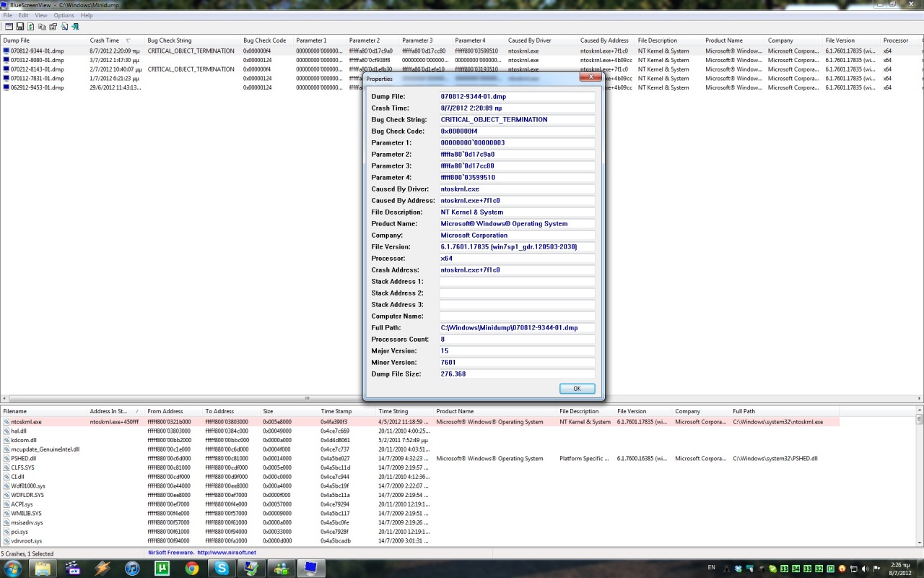Screen dimensions: 924x578
Task: Open uTorrent from the taskbar
Action: tap(162, 568)
